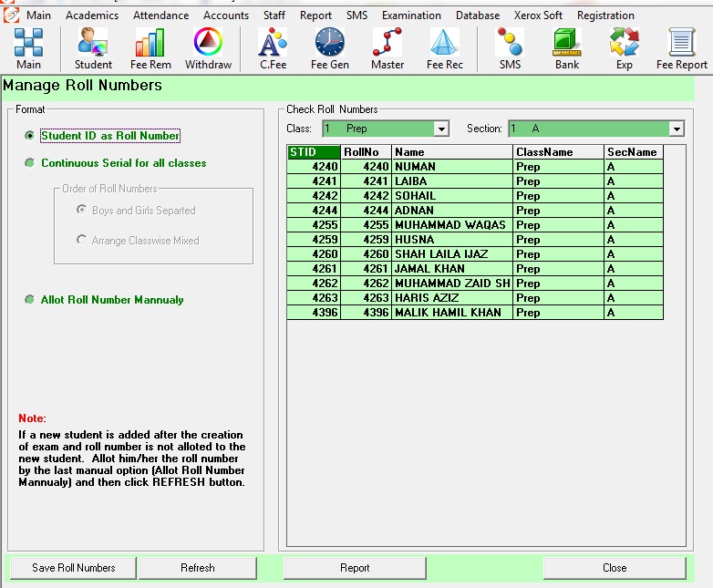Open the Main toolbar icon
Viewport: 713px width, 588px height.
point(28,47)
